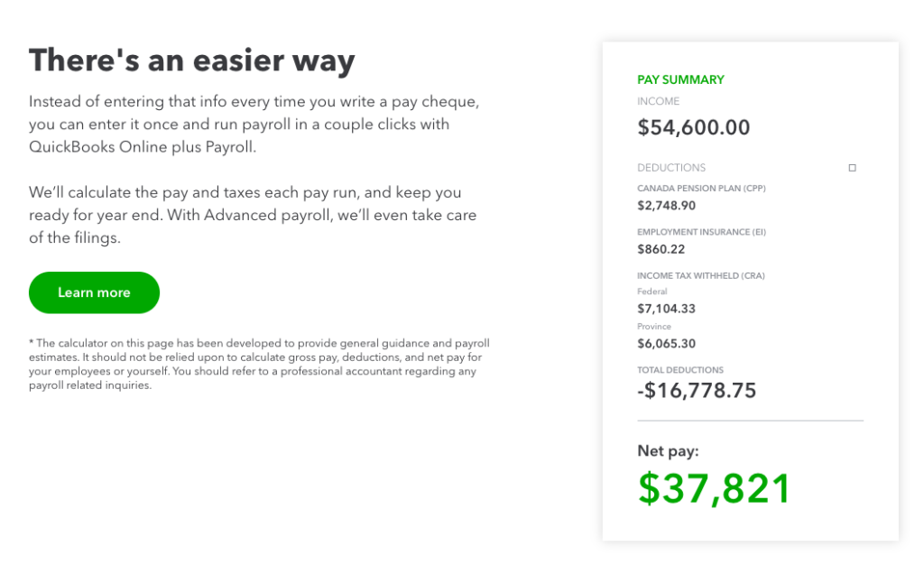Select the $7,104.33 federal tax amount
Screen dimensions: 924x574
pos(666,309)
